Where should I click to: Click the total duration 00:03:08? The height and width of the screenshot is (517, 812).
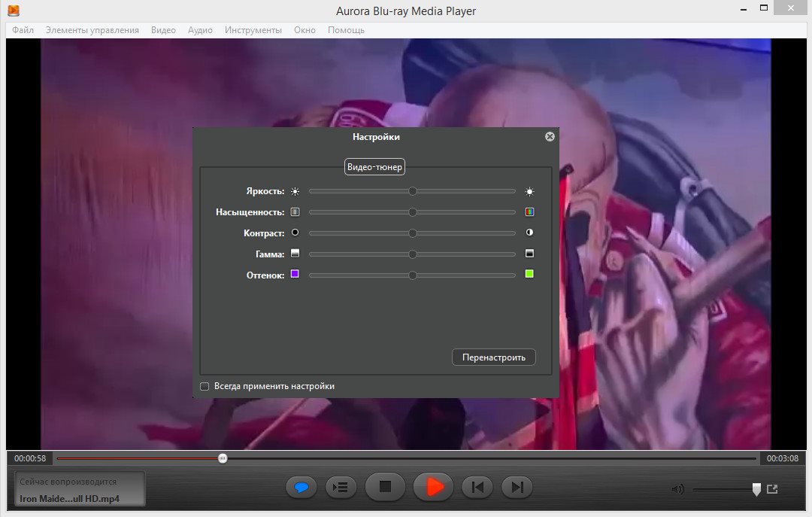(x=783, y=458)
